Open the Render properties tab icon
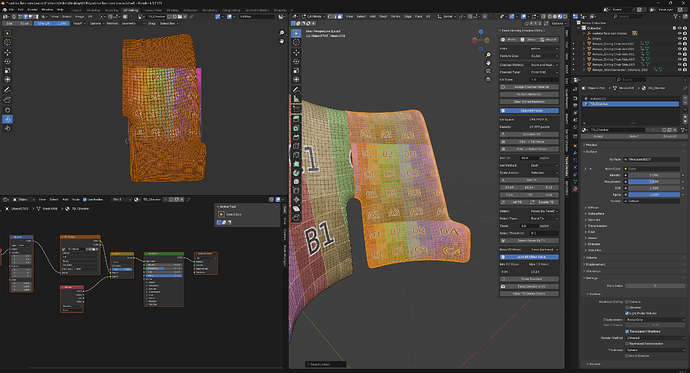This screenshot has width=690, height=373. [575, 98]
